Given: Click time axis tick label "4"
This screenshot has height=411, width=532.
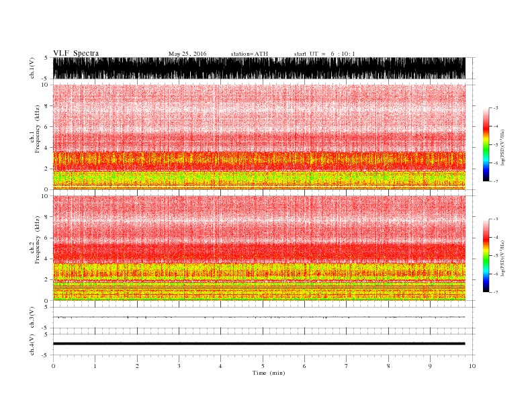Looking at the screenshot, I should tap(220, 366).
